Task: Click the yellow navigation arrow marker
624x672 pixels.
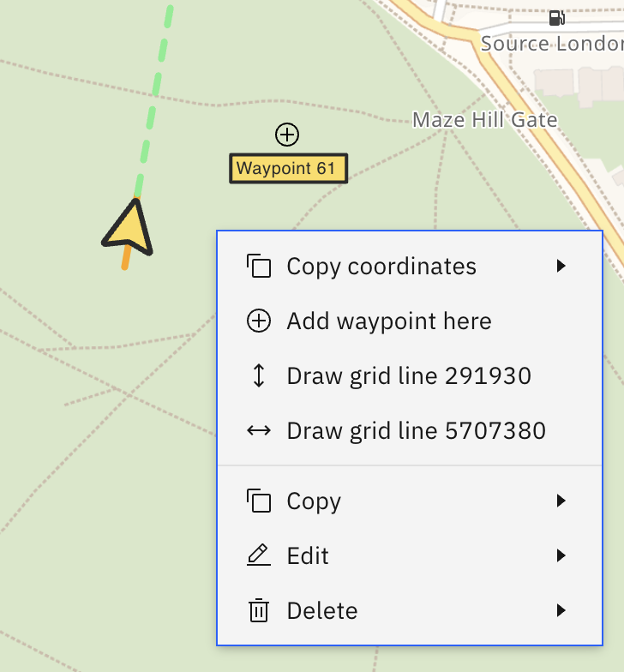Action: [129, 230]
